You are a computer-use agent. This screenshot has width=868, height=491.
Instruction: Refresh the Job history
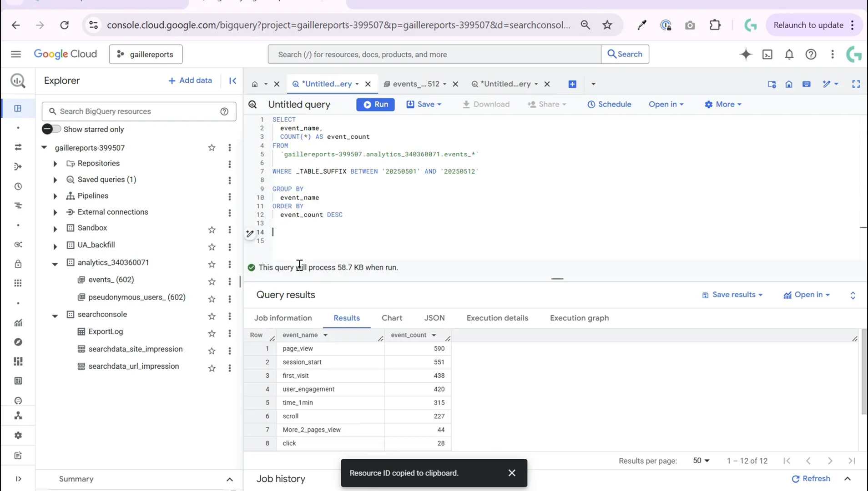tap(811, 478)
